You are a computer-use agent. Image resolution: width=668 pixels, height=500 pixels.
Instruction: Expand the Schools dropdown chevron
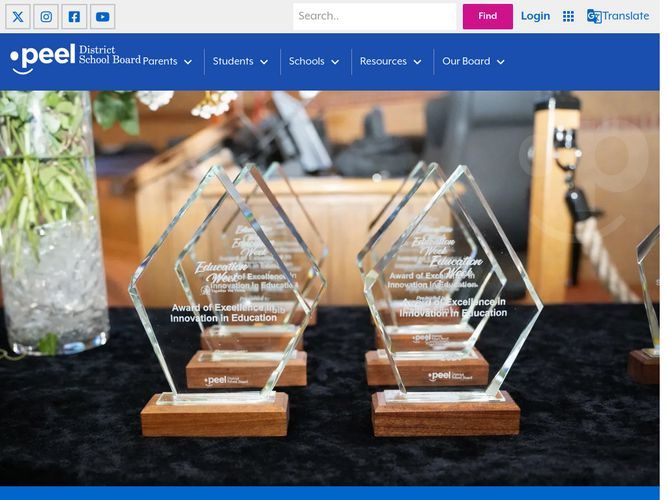coord(335,62)
